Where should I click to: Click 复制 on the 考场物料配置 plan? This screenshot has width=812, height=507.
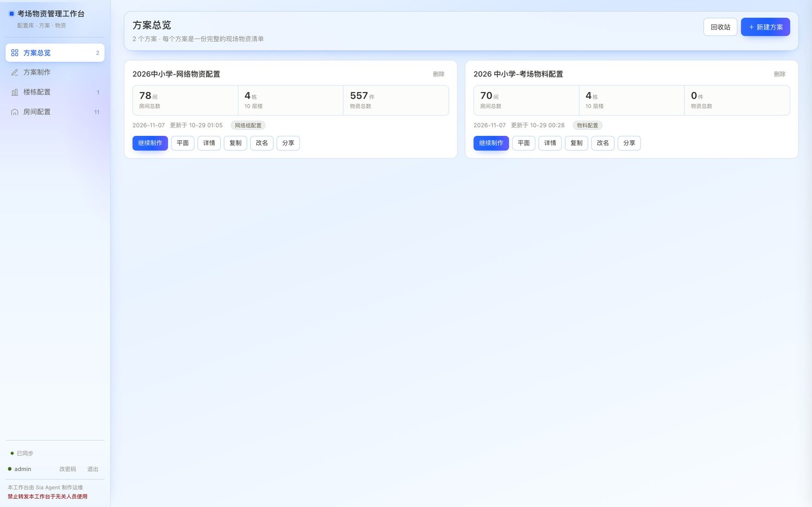577,143
